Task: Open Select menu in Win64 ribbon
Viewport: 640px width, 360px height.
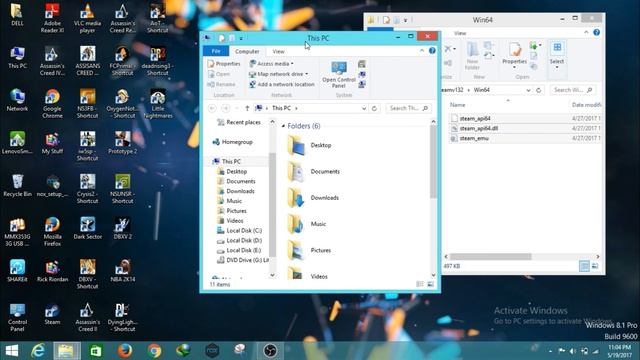Action: click(557, 55)
